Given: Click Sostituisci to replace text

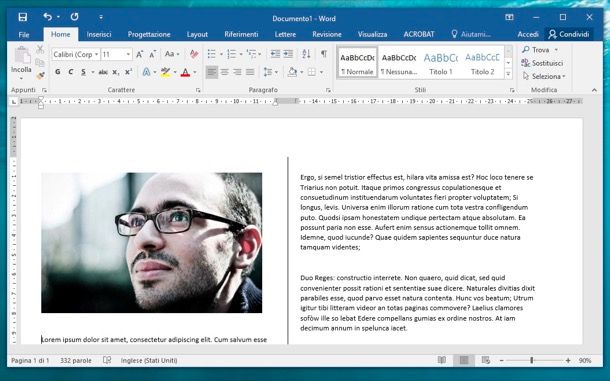Looking at the screenshot, I should (542, 63).
